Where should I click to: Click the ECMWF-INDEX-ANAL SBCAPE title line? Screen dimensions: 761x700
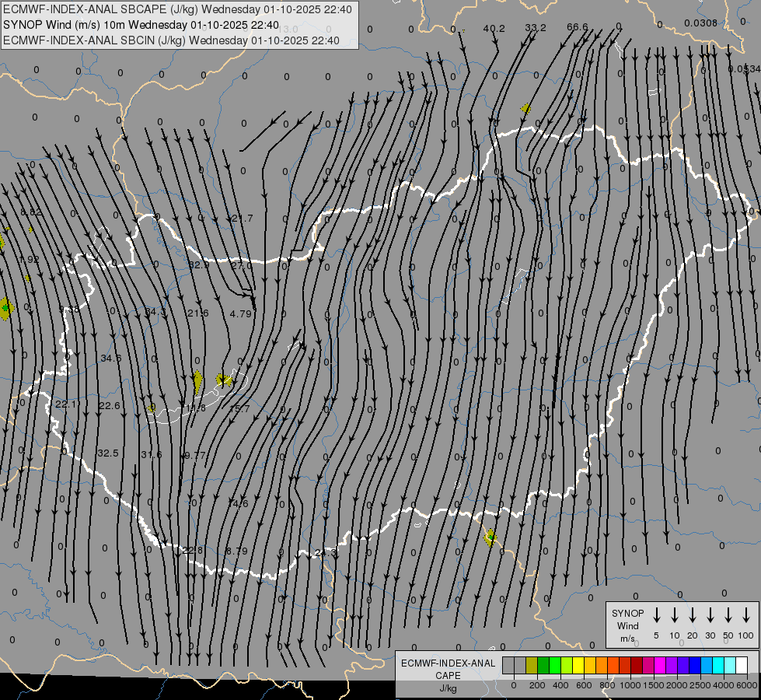(x=177, y=9)
